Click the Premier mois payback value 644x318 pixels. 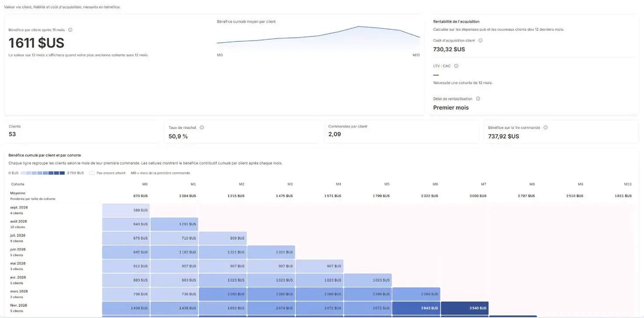[x=451, y=108]
